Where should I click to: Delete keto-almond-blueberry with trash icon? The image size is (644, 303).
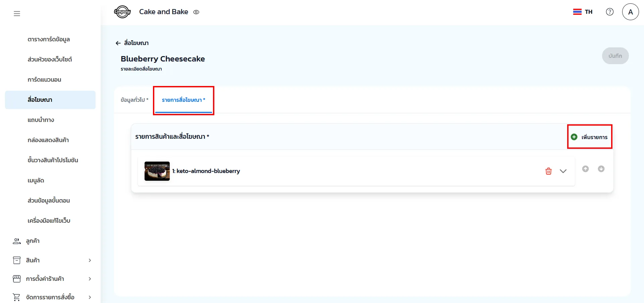[548, 171]
